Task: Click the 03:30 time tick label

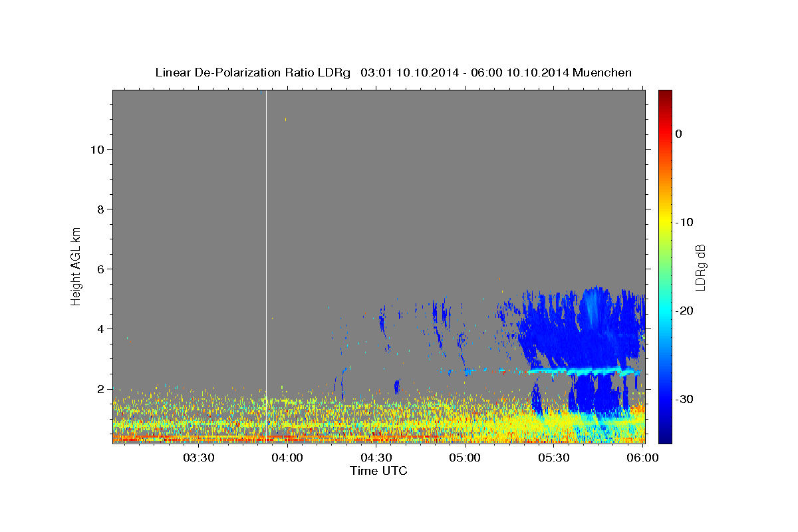Action: click(198, 458)
